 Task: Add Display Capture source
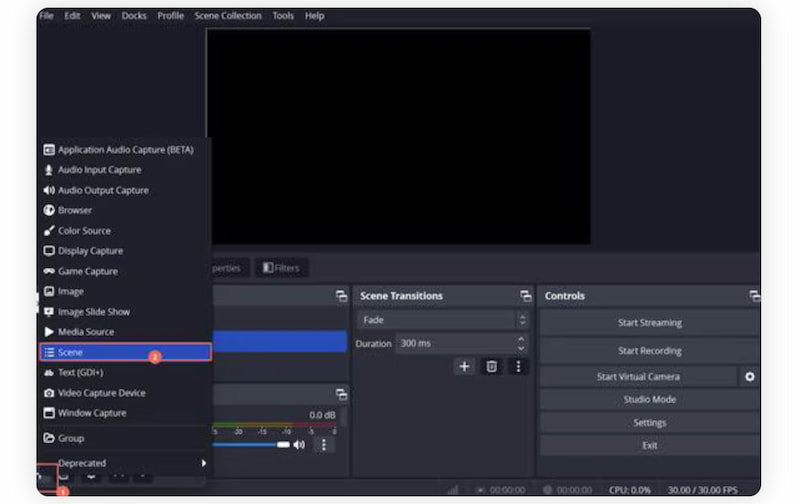[x=125, y=251]
